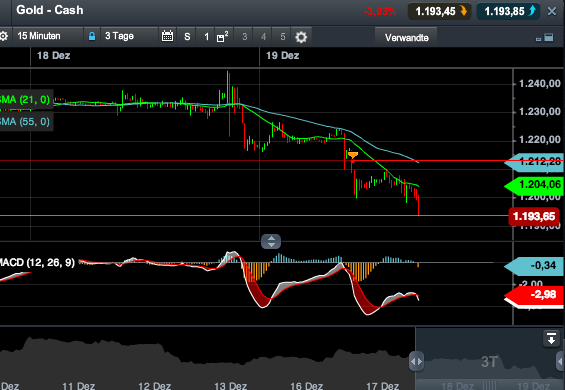Toggle the S chart button
Screen dimensions: 565x390
point(187,36)
